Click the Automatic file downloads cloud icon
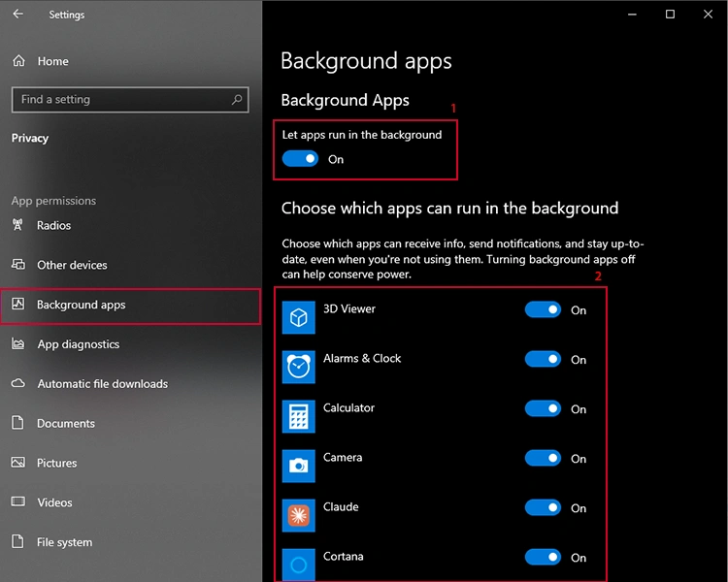This screenshot has height=582, width=728. coord(18,383)
